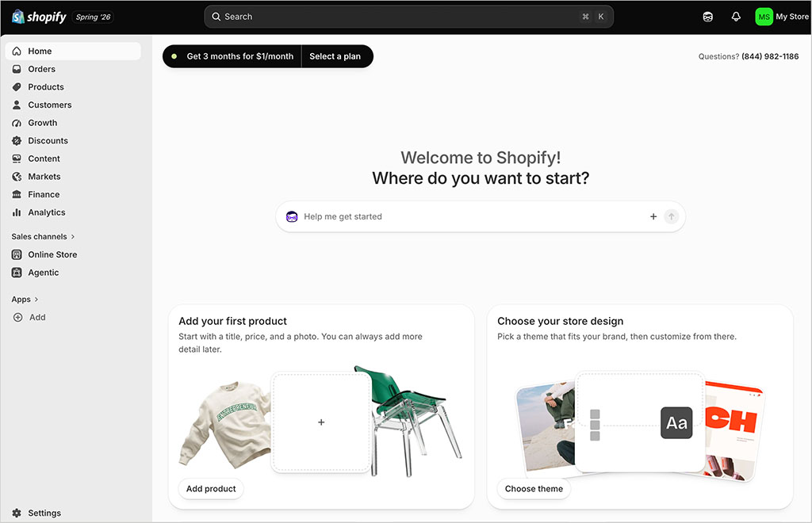Click the Online Store storefront icon
The height and width of the screenshot is (523, 812).
pos(17,254)
